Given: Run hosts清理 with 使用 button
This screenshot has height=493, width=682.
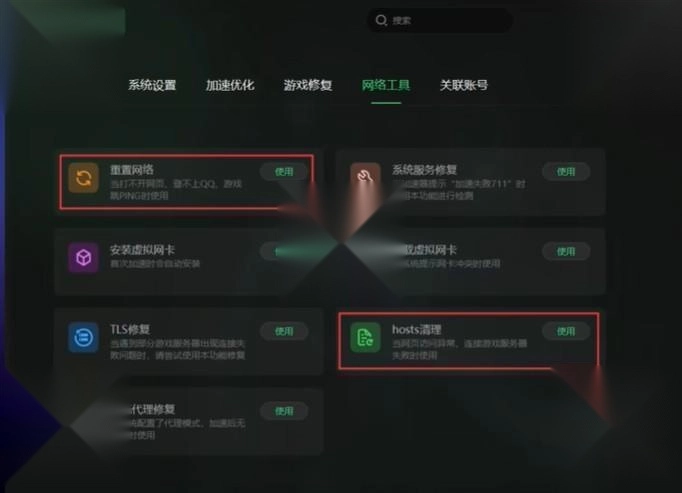Looking at the screenshot, I should (566, 331).
